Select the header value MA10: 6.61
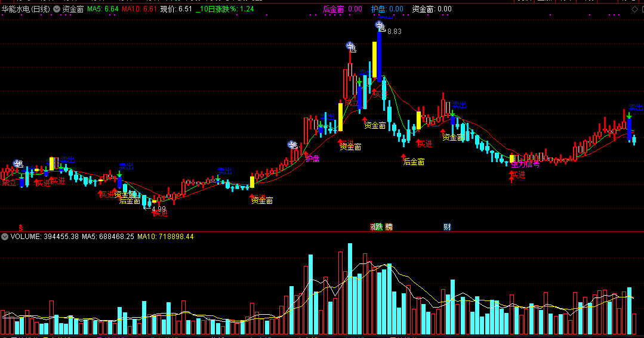This screenshot has width=644, height=338. [139, 9]
